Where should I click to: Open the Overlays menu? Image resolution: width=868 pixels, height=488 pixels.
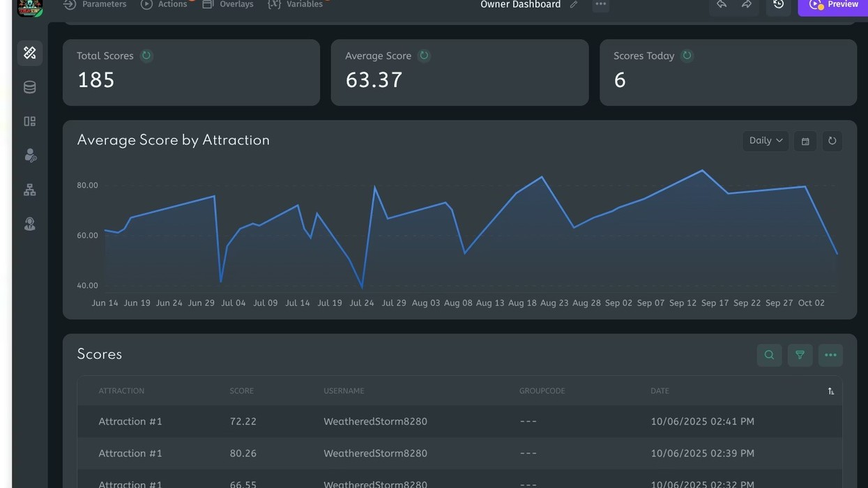pos(235,4)
